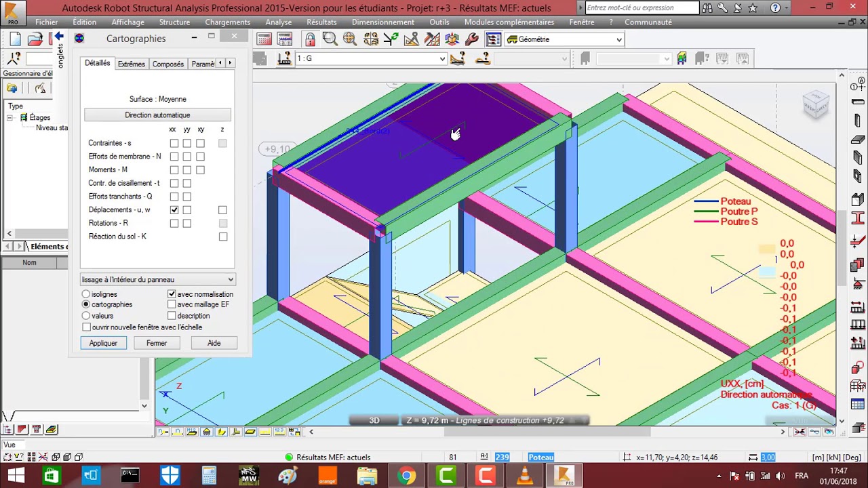The image size is (868, 488).
Task: Toggle Déplacements - u, w xx checkbox
Action: point(174,210)
